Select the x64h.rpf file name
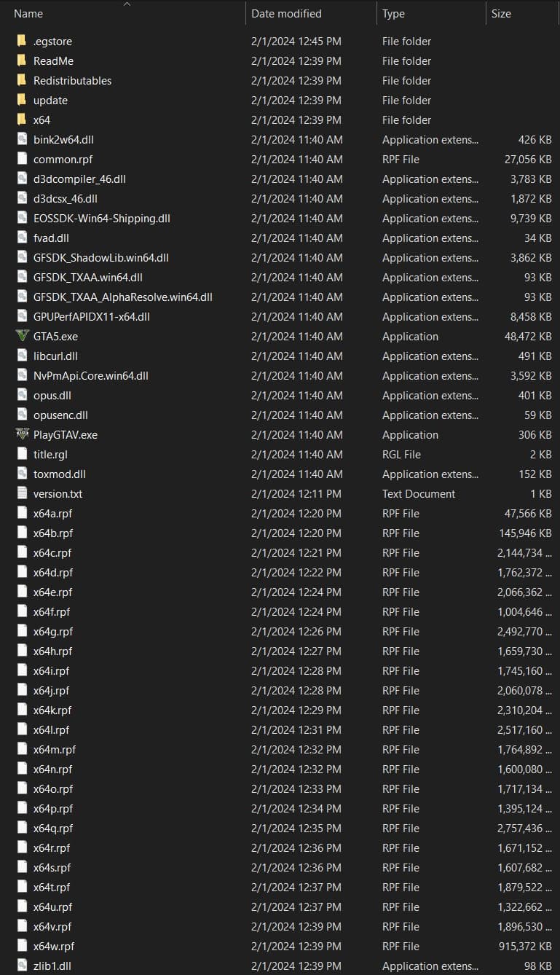Image resolution: width=560 pixels, height=975 pixels. click(x=53, y=651)
